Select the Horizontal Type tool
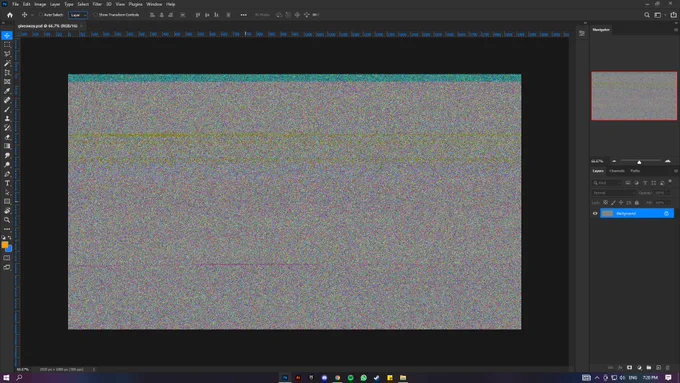 [x=7, y=183]
